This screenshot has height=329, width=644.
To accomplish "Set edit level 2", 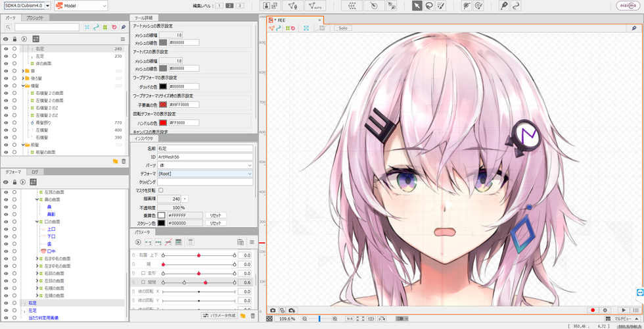I will pos(229,6).
